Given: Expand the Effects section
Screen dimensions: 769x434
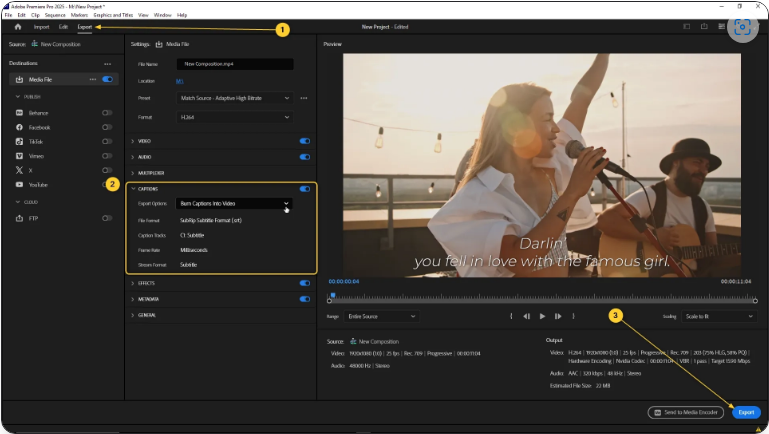Looking at the screenshot, I should tap(132, 283).
